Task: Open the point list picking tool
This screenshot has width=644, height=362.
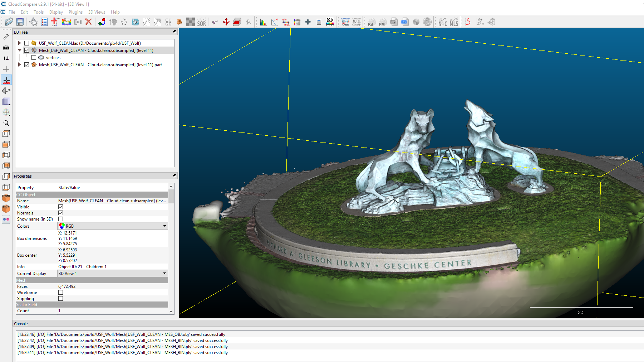Action: (44, 22)
